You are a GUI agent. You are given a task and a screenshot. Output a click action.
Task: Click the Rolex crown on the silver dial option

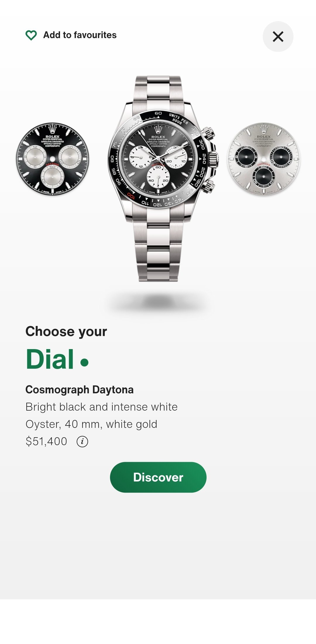264,129
